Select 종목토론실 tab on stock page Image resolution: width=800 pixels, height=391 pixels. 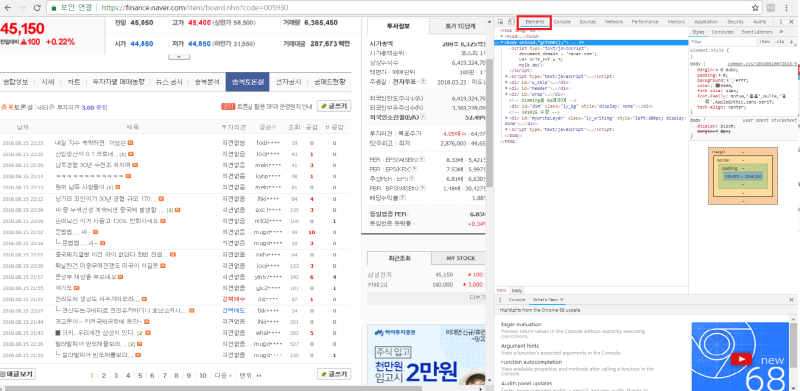coord(247,82)
